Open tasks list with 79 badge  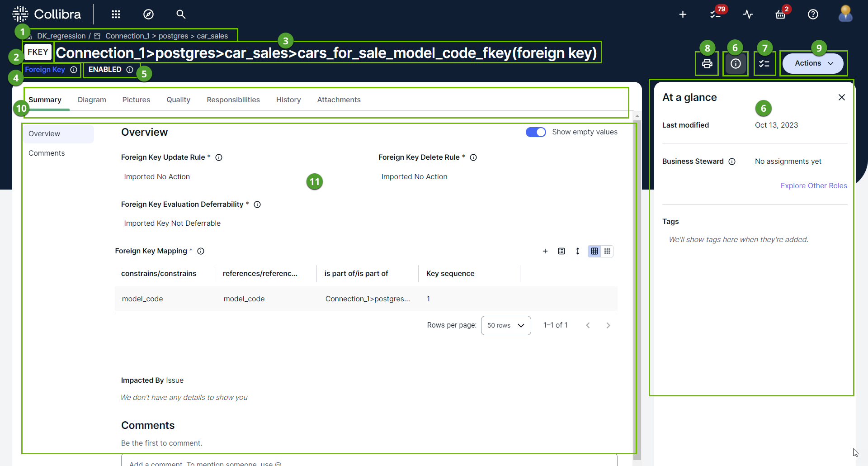click(x=715, y=14)
